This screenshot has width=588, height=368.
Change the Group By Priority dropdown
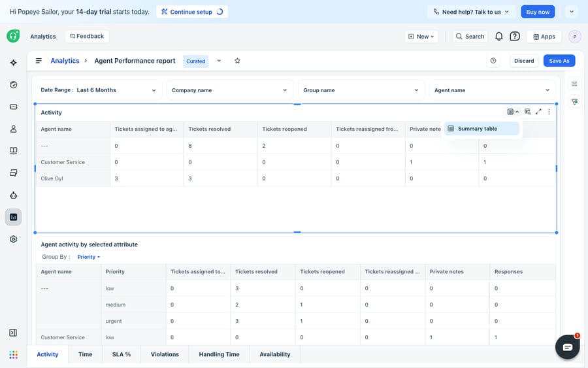coord(89,257)
